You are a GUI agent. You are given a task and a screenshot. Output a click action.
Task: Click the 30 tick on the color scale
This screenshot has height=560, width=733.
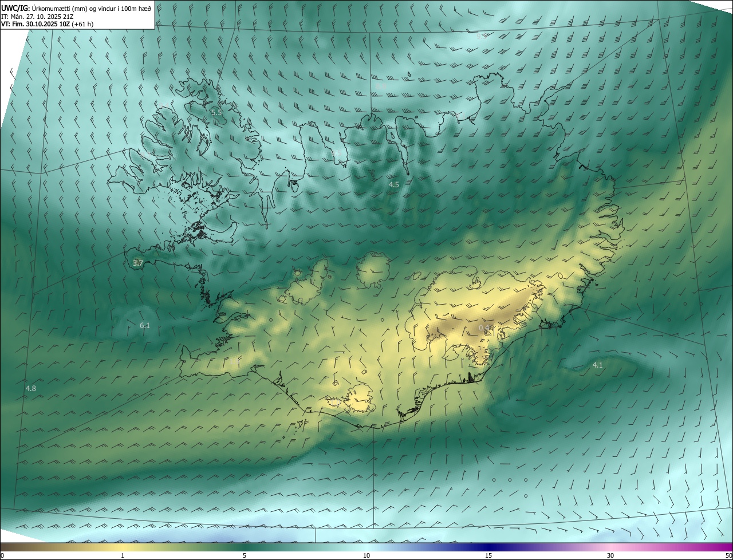[x=610, y=555]
